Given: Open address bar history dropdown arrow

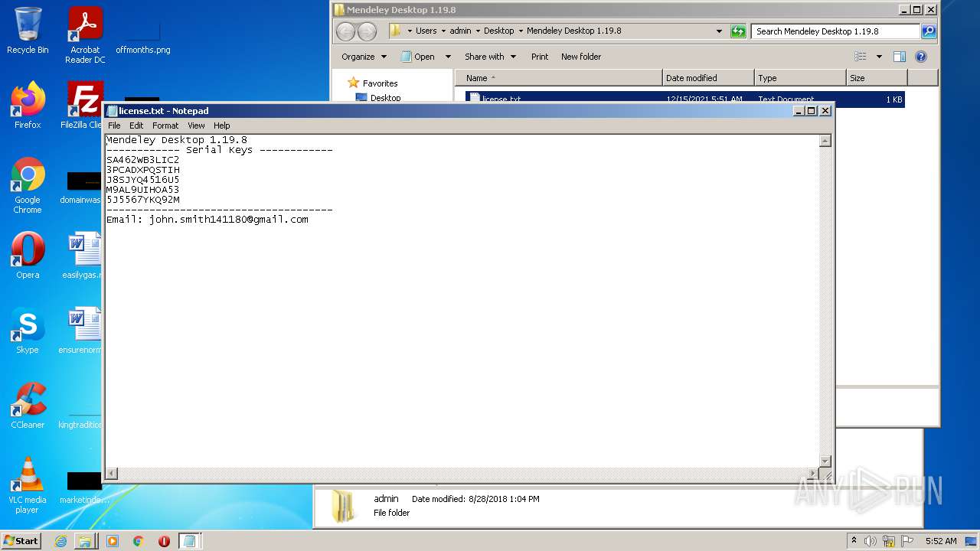Looking at the screenshot, I should (x=719, y=31).
